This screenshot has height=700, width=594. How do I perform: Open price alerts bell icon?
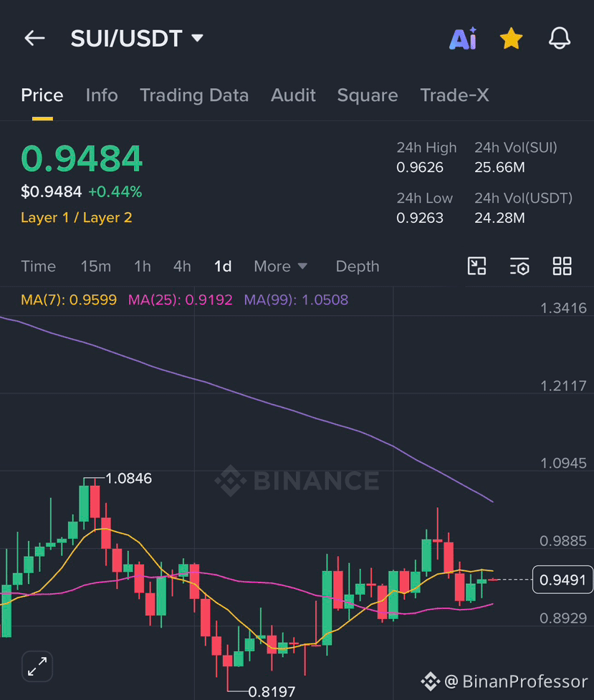(x=559, y=39)
